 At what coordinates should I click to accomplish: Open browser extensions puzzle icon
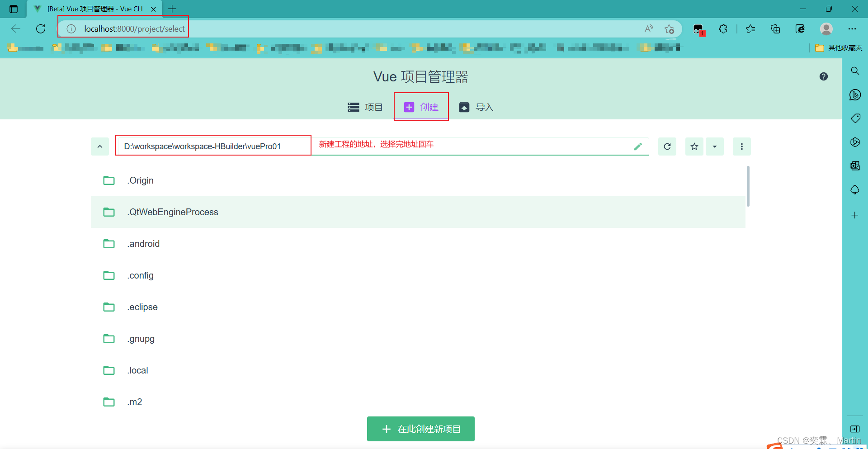pyautogui.click(x=723, y=29)
